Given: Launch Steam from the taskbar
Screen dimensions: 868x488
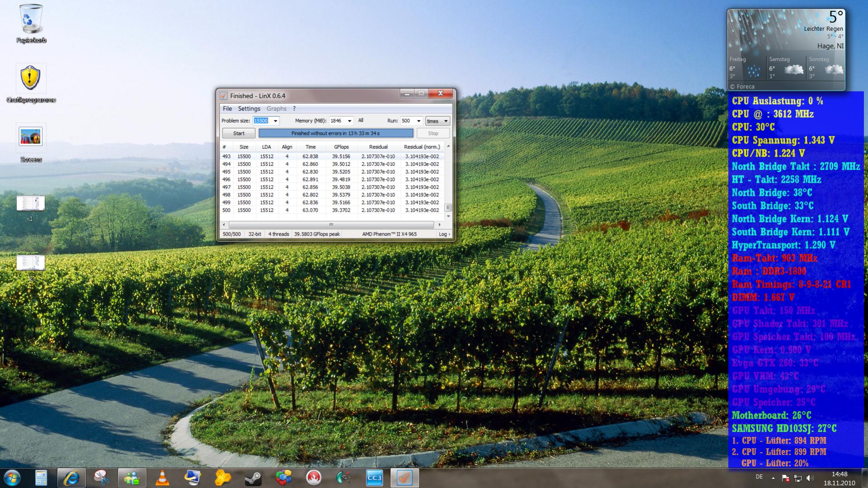Looking at the screenshot, I should coord(253,478).
